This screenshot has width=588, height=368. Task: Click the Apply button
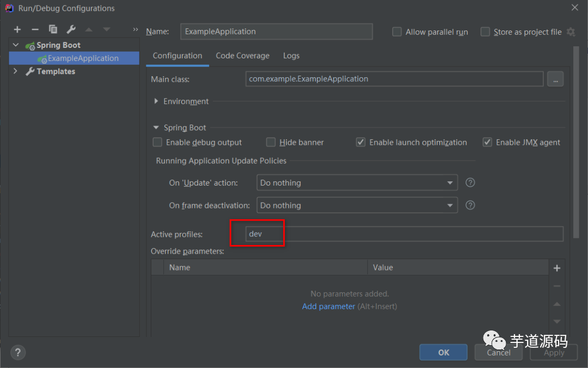coord(554,352)
